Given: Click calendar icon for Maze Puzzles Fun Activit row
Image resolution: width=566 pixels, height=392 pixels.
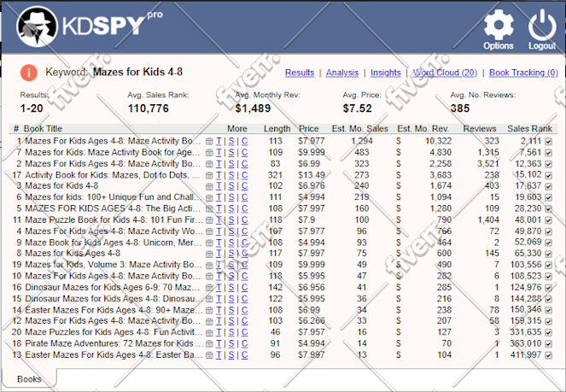Looking at the screenshot, I should click(x=209, y=333).
